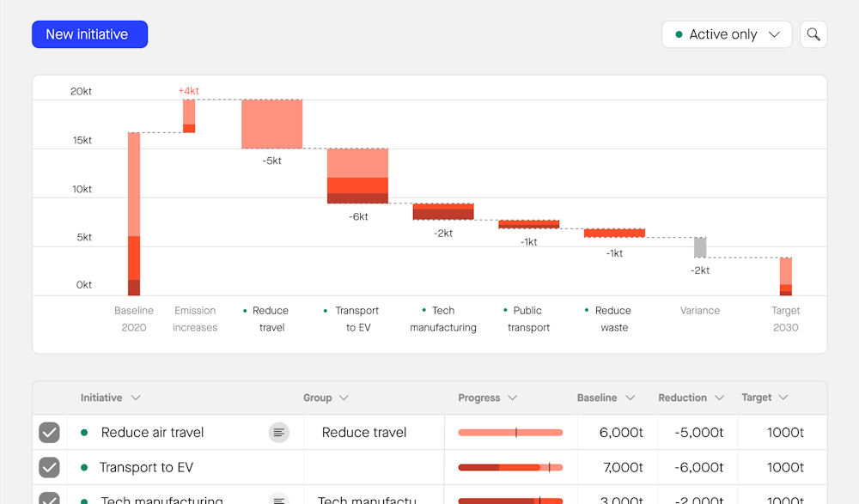The image size is (859, 504).
Task: Open notes icon for Tech manufacturing row
Action: pyautogui.click(x=278, y=500)
